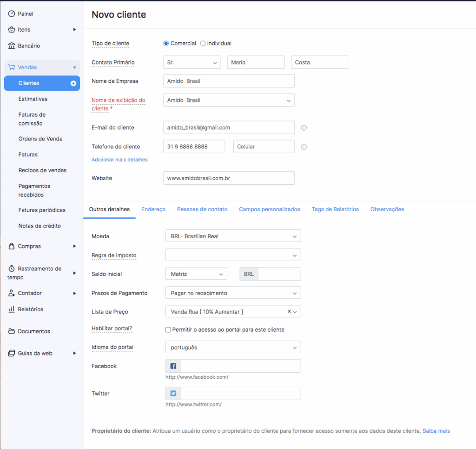Image resolution: width=476 pixels, height=449 pixels.
Task: Click the Facebook logo icon
Action: [x=173, y=366]
